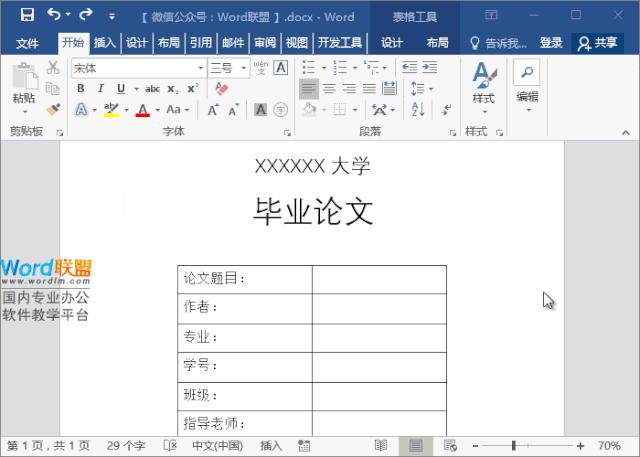Screen dimensions: 640x457
Task: Toggle Italic formatting
Action: pos(100,89)
